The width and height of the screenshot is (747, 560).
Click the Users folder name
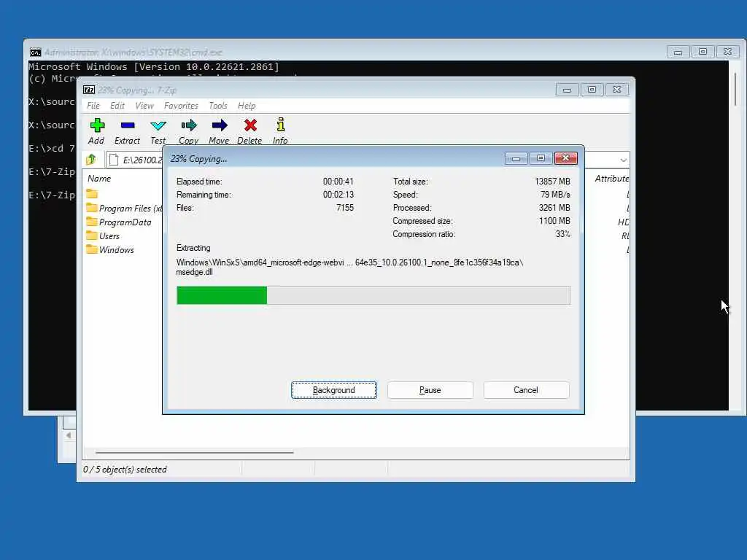coord(109,236)
